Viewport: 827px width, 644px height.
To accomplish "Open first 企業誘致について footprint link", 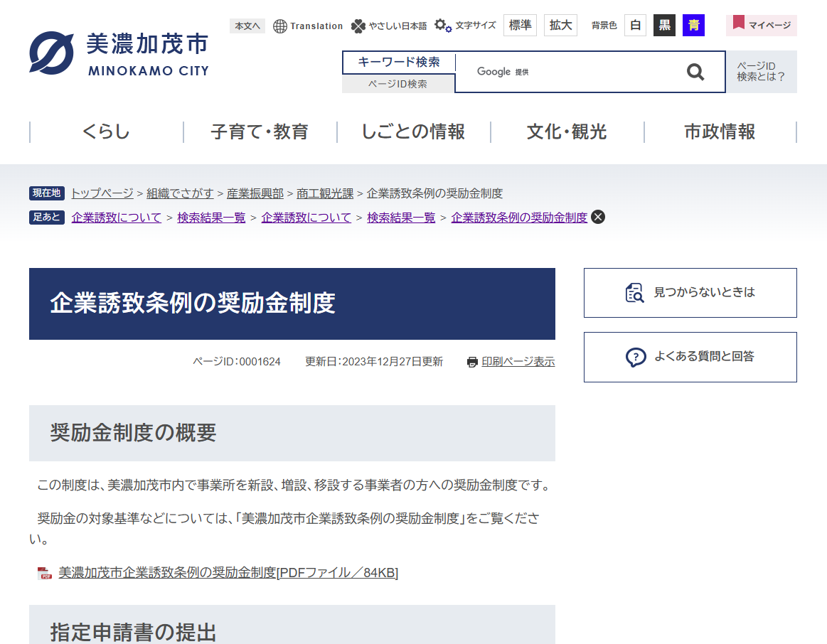I will pyautogui.click(x=117, y=218).
